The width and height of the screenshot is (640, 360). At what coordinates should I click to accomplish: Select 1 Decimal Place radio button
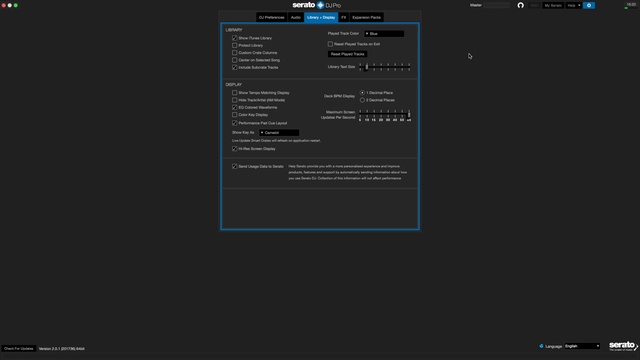362,93
